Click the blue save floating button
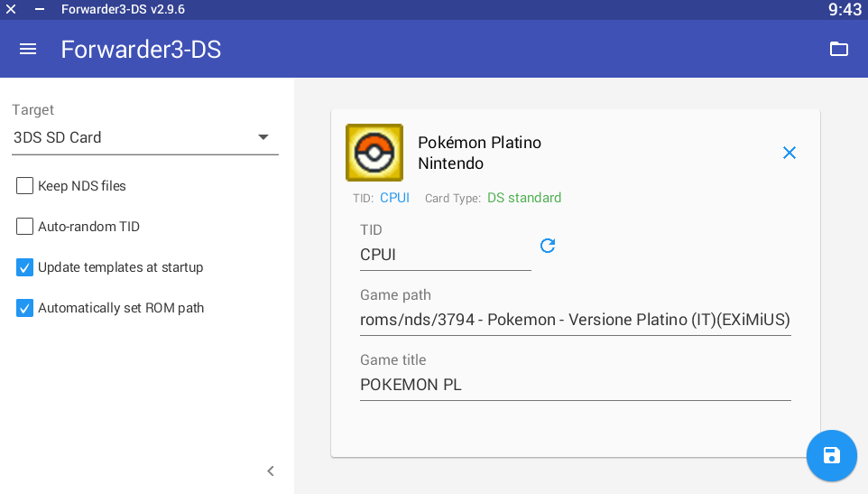 (832, 455)
